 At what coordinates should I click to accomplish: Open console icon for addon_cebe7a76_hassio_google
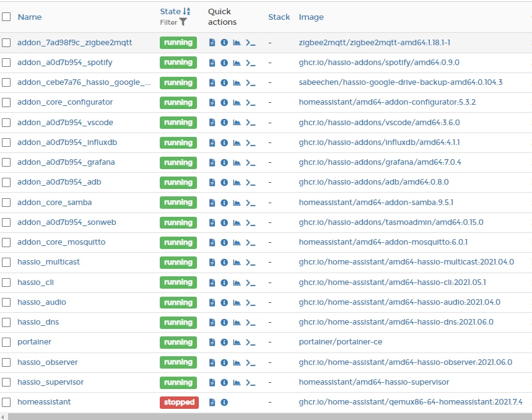click(x=251, y=82)
